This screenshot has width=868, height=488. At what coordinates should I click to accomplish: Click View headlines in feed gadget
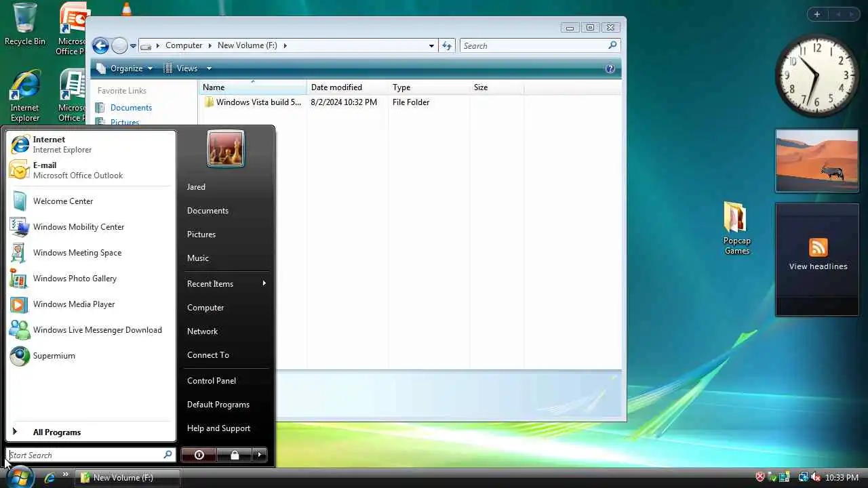tap(818, 266)
